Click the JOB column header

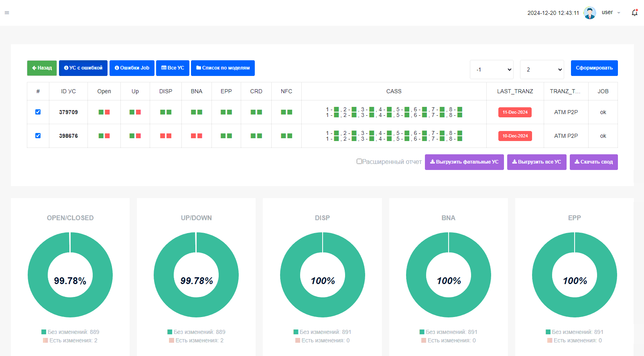click(x=603, y=91)
